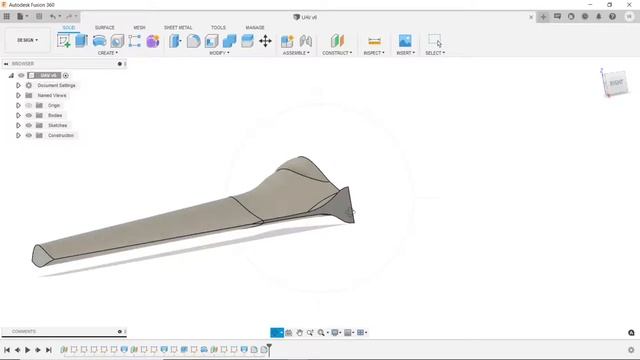Open the Assemble dropdown menu
640x360 pixels.
[x=296, y=53]
